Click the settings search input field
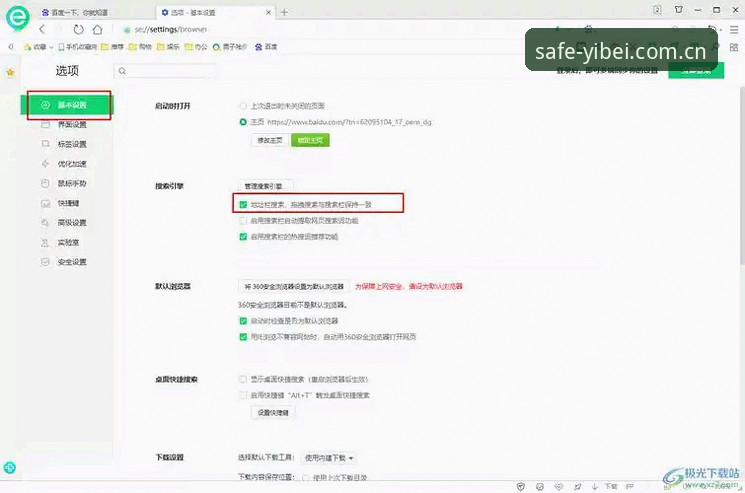The image size is (745, 493). (165, 71)
